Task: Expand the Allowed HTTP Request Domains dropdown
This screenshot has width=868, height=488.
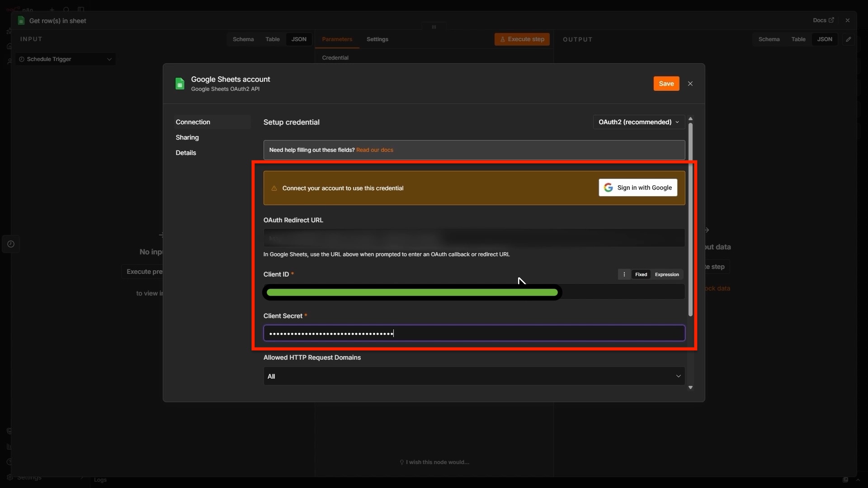Action: (x=474, y=376)
